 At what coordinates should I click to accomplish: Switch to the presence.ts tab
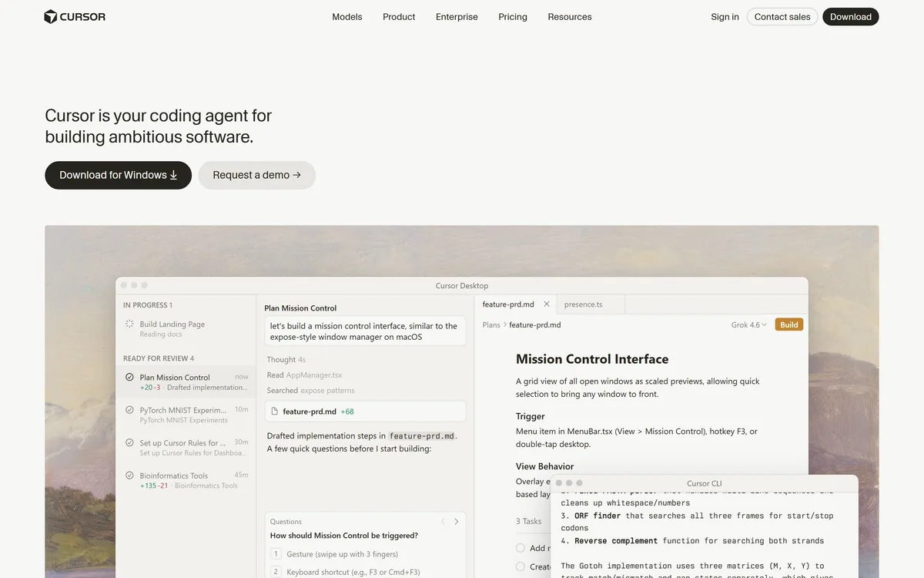coord(584,304)
